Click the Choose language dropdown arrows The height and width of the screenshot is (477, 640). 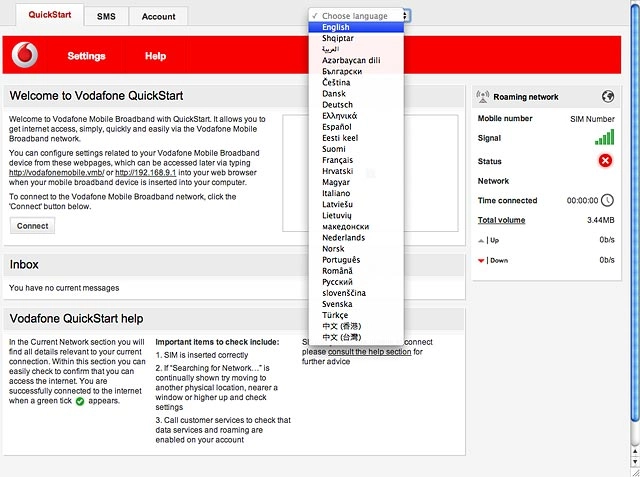[405, 16]
